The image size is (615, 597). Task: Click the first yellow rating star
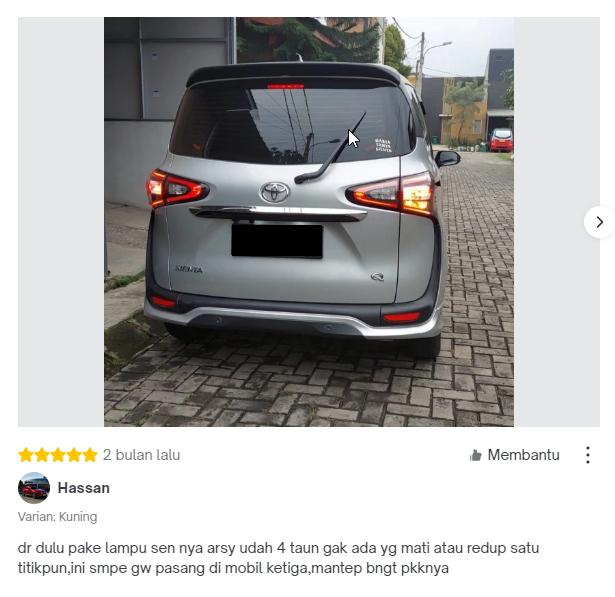(26, 455)
